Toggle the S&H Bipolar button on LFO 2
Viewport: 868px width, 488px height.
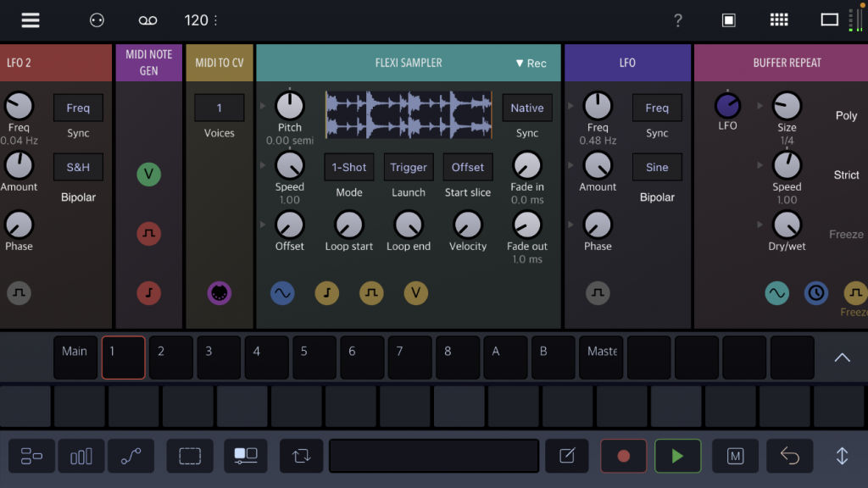[x=78, y=167]
